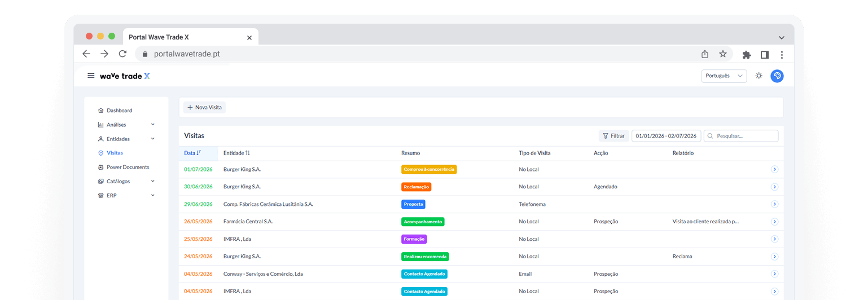Click the browser back arrow
This screenshot has height=300, width=868.
pos(86,54)
